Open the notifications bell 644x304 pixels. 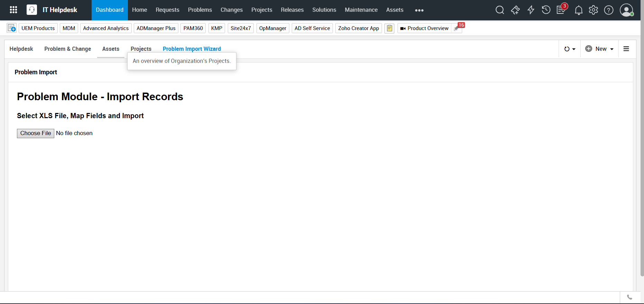tap(578, 10)
